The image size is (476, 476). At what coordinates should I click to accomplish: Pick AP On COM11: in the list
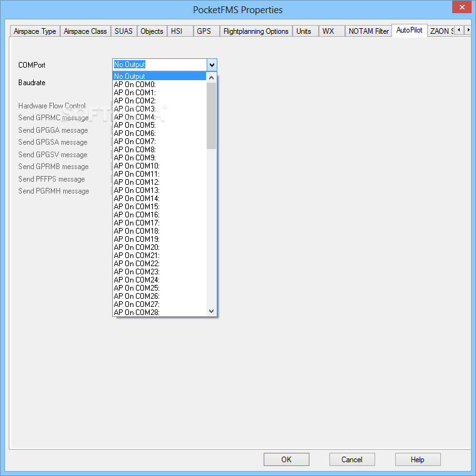click(x=159, y=174)
